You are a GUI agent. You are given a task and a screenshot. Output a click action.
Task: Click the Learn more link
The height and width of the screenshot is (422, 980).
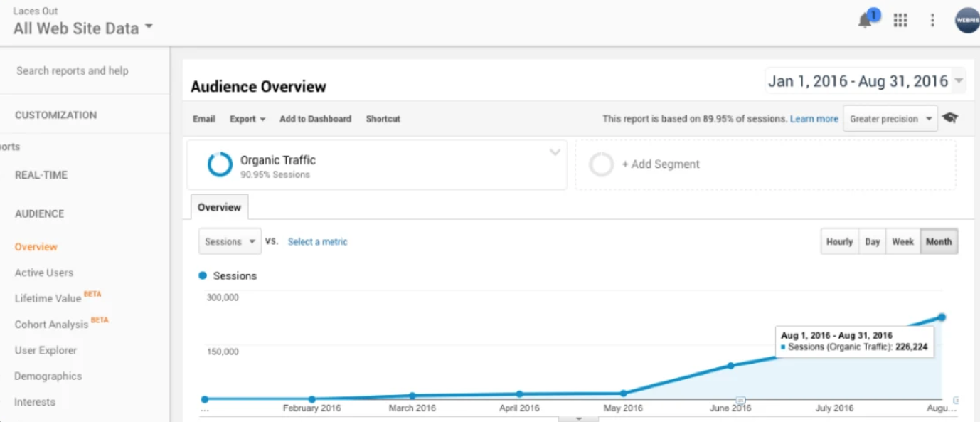point(814,119)
